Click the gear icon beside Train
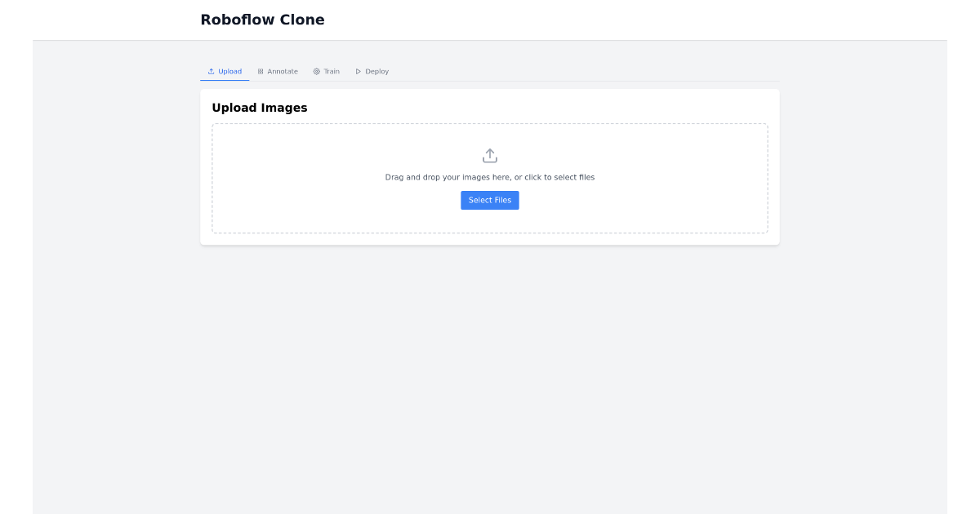Image resolution: width=980 pixels, height=514 pixels. 315,71
